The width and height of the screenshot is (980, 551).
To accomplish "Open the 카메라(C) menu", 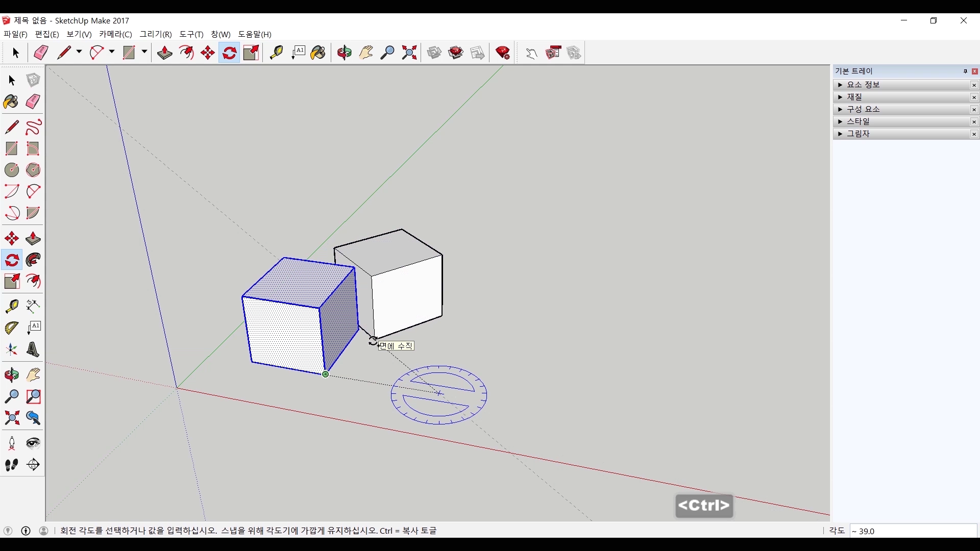I will coord(115,34).
